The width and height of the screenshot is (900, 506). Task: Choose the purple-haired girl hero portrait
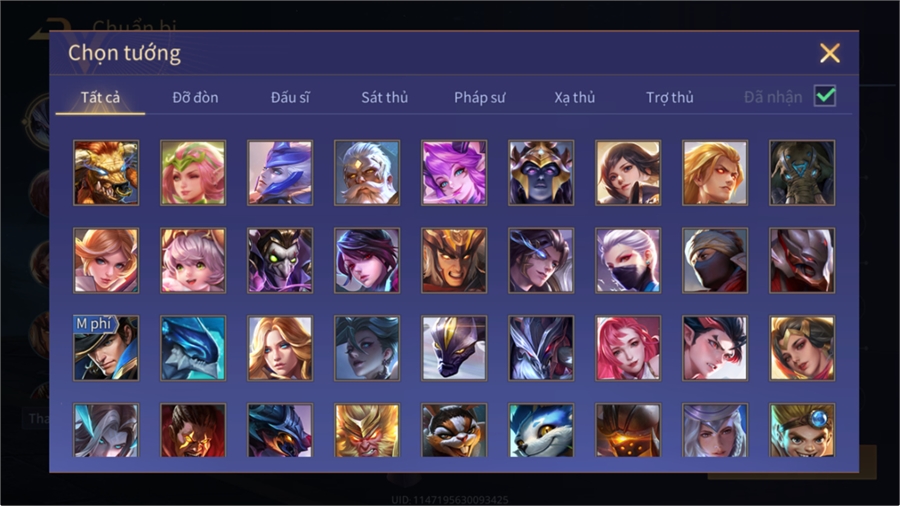tap(454, 173)
